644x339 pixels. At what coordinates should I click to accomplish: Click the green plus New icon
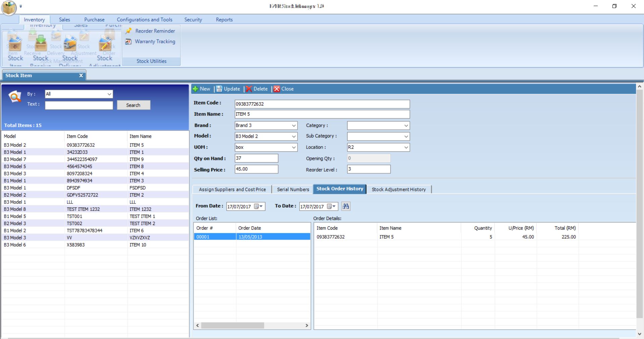tap(196, 89)
